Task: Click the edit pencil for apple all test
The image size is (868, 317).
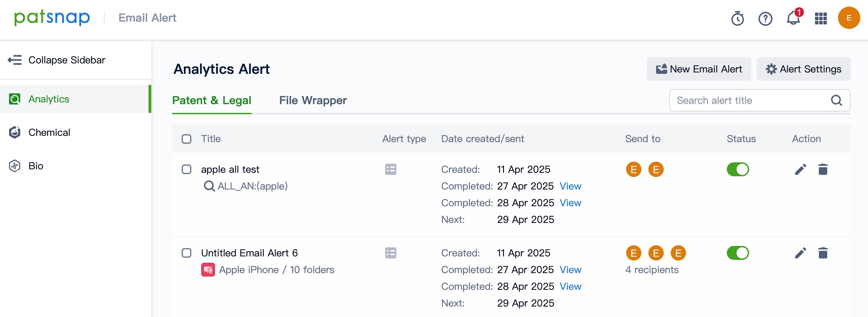Action: (800, 170)
